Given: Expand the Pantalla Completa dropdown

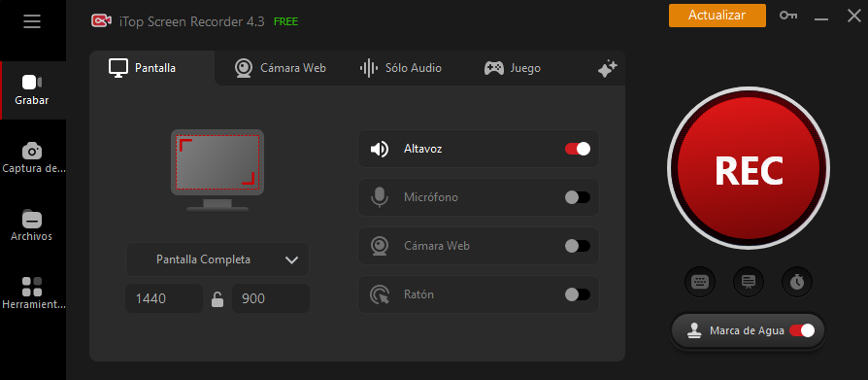Looking at the screenshot, I should (x=217, y=259).
